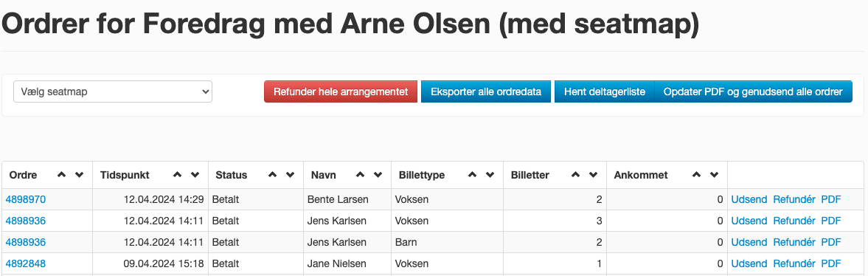Click Udsend for Bente Larsen order

(x=749, y=199)
